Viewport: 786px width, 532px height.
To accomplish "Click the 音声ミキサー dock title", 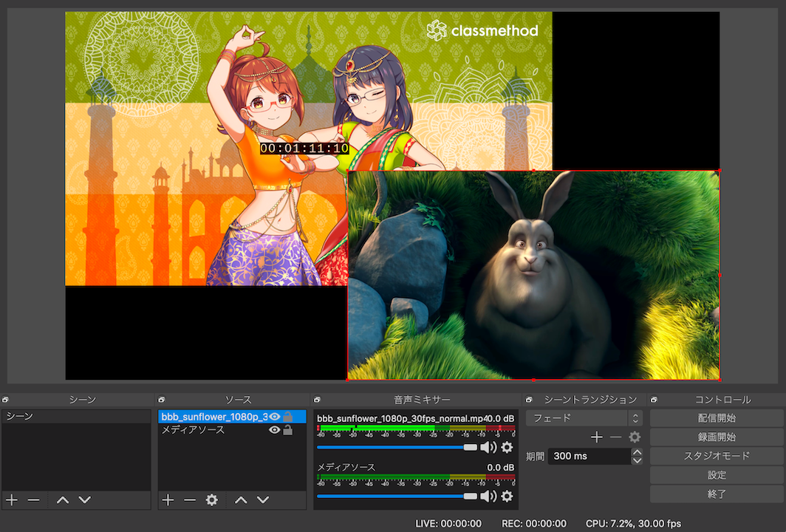I will pos(422,400).
